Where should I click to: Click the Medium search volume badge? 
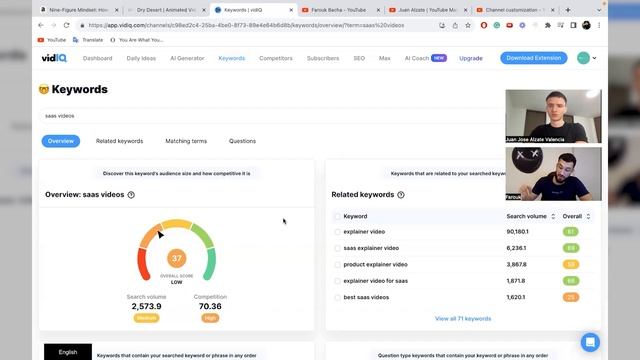click(x=147, y=318)
